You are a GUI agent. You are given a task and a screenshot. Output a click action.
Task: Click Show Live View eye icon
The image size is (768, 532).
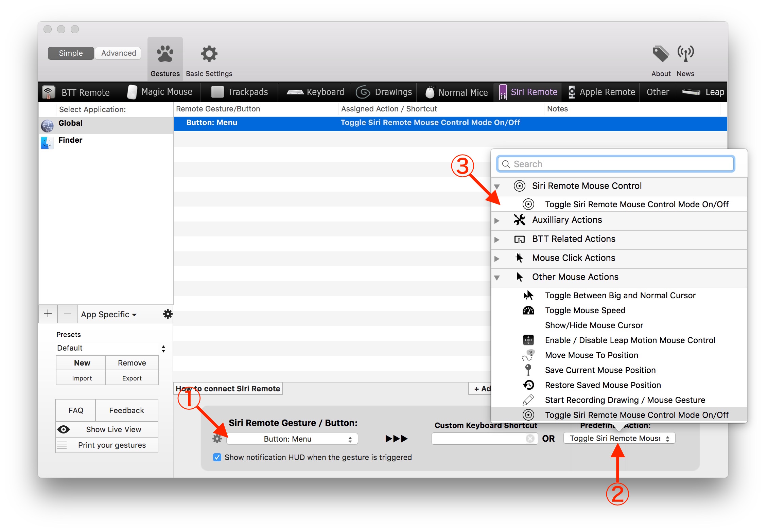(x=64, y=429)
